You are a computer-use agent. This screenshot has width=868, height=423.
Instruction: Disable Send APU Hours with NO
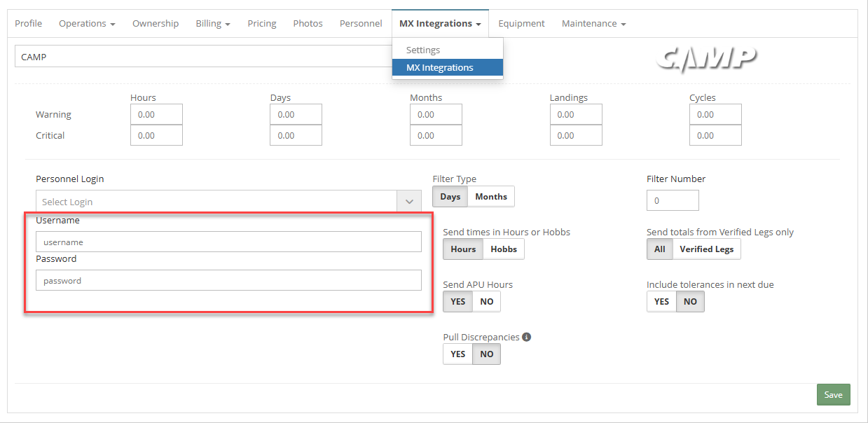[x=487, y=302]
